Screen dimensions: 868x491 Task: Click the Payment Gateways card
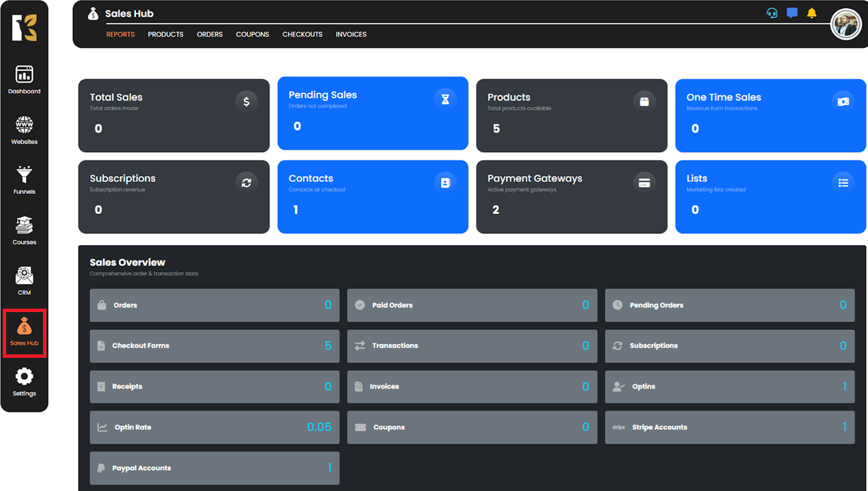coord(571,197)
